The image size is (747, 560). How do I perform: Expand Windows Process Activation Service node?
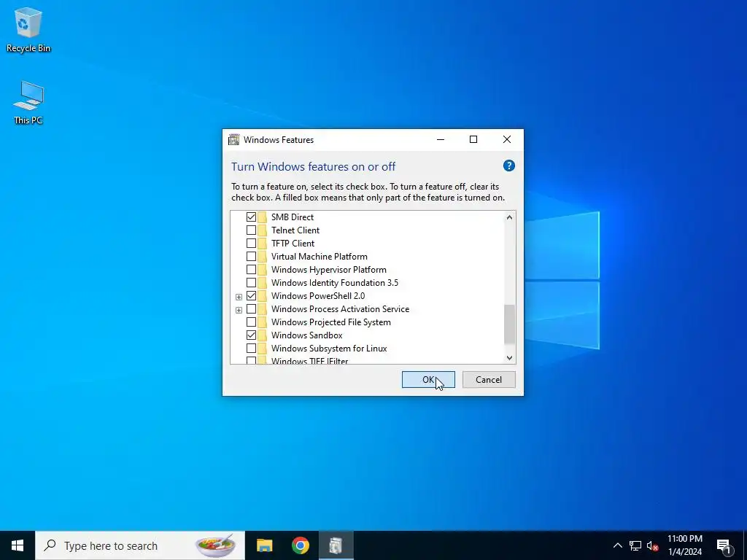click(239, 310)
